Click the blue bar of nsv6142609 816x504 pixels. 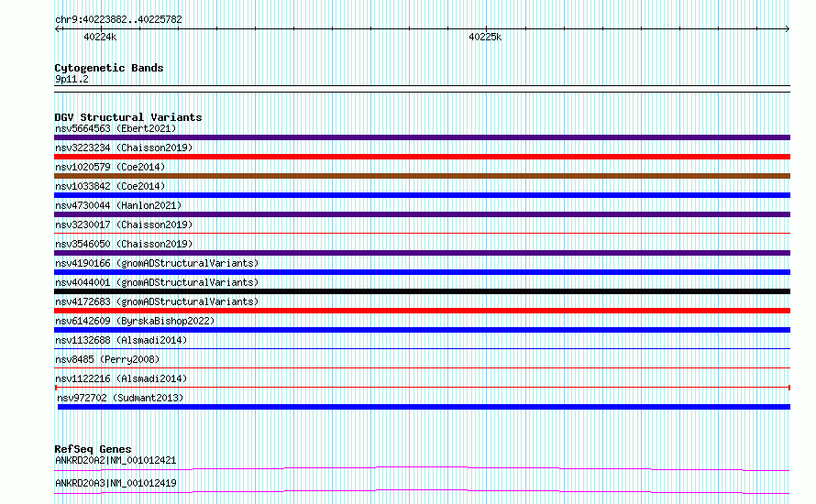tap(422, 330)
